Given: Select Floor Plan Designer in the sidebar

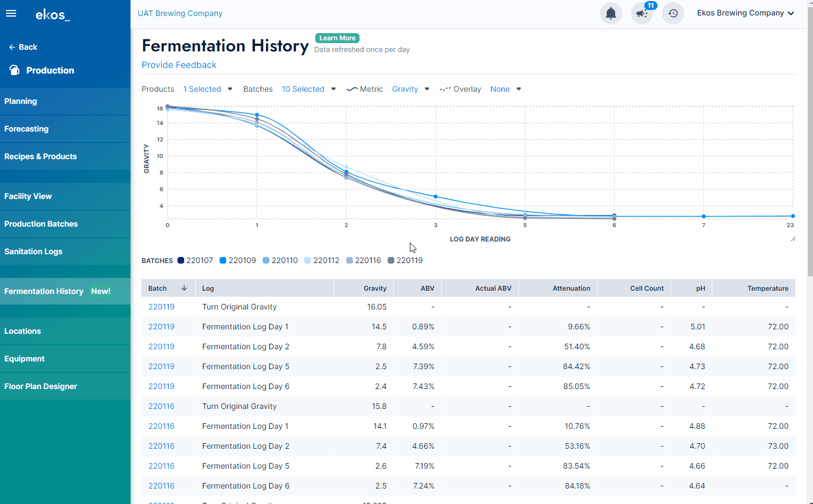Looking at the screenshot, I should [40, 386].
